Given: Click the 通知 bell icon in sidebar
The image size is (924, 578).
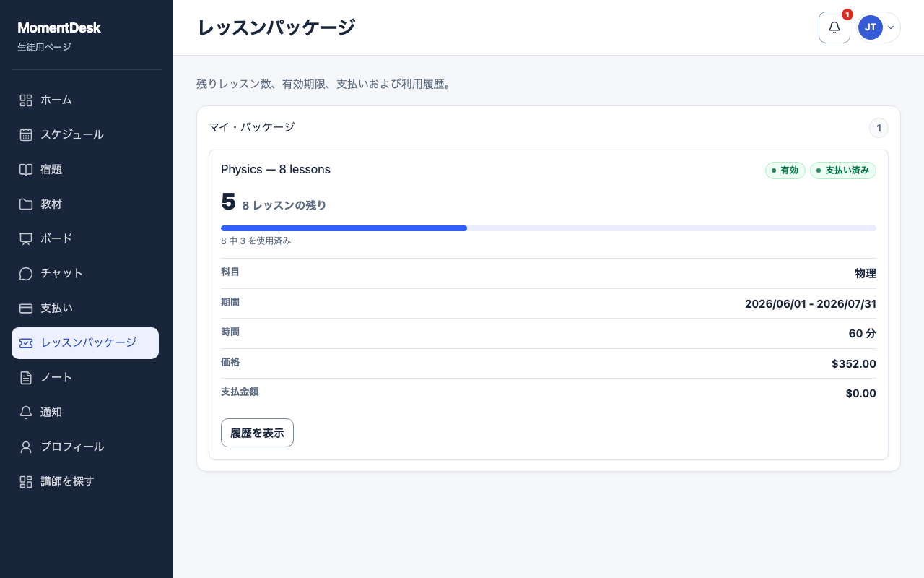Looking at the screenshot, I should 26,413.
